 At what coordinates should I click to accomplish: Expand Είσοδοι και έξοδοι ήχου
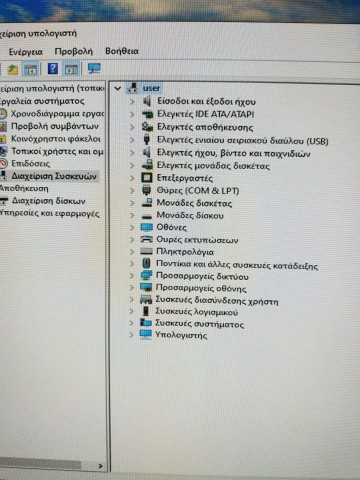132,101
